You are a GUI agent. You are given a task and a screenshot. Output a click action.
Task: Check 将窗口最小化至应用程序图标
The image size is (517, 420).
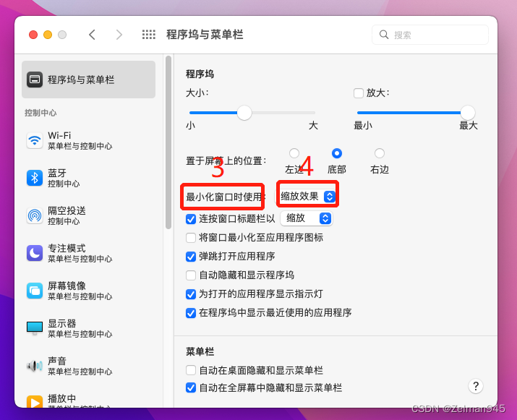tap(191, 238)
